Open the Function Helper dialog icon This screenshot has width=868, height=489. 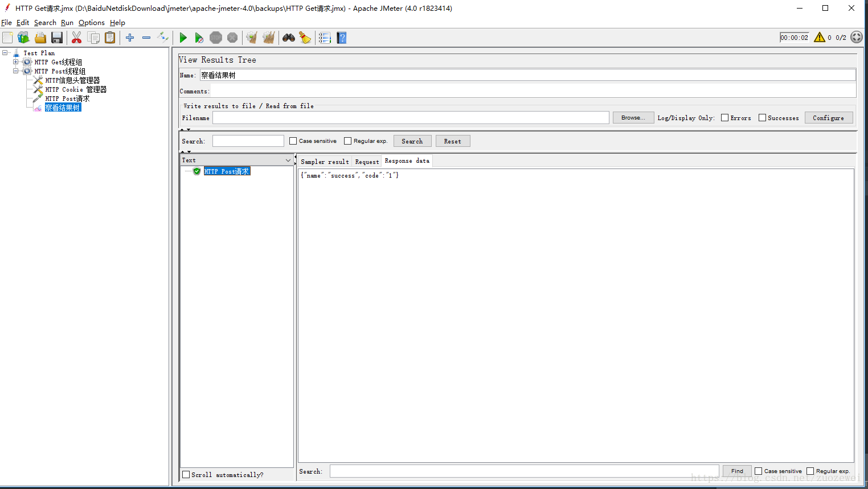click(x=325, y=38)
